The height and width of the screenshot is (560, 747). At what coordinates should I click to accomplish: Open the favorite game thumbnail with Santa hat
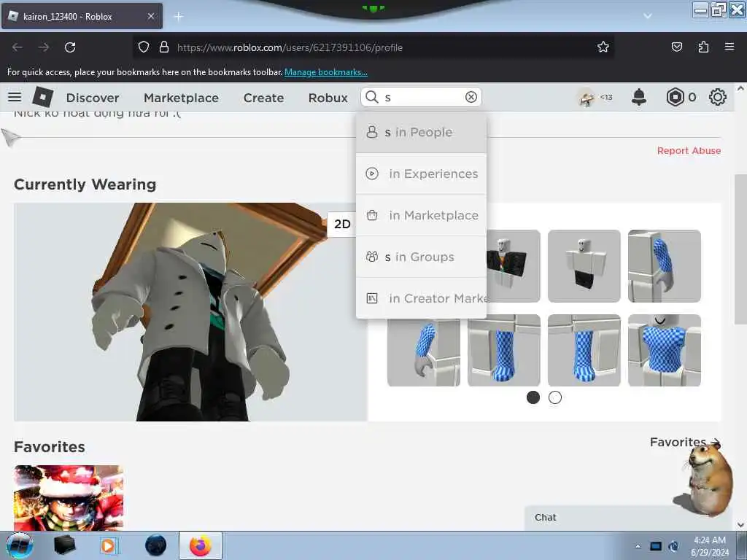69,497
